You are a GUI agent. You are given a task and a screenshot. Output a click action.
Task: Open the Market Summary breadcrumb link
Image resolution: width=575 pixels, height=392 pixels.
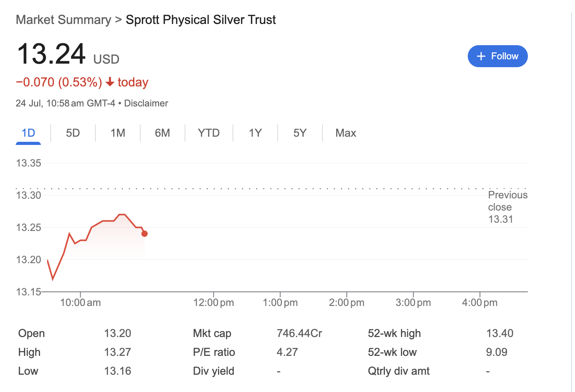(x=64, y=20)
